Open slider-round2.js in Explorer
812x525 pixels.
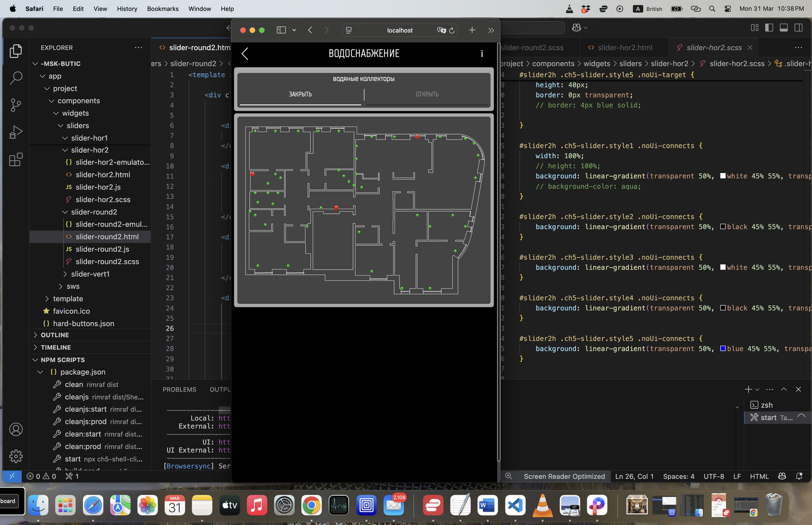(103, 249)
